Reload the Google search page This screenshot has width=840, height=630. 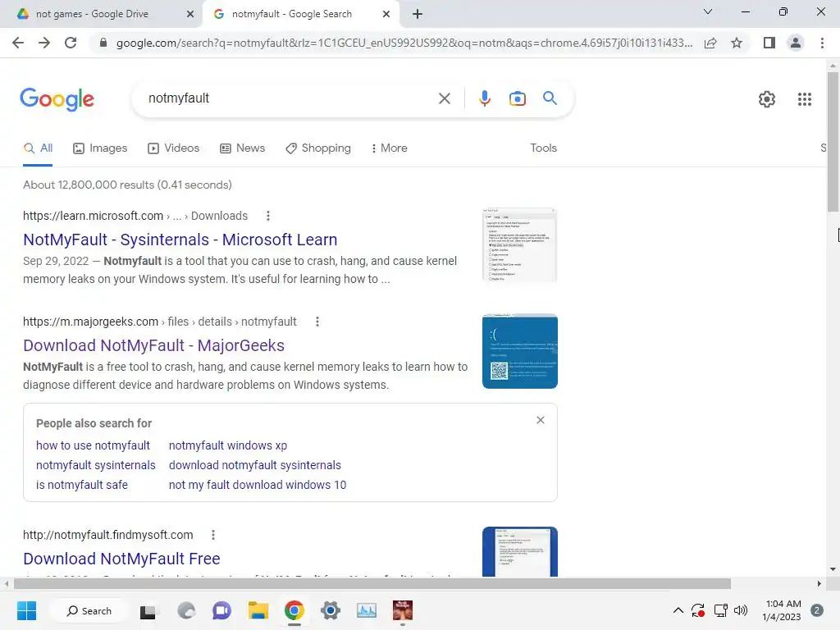tap(71, 43)
